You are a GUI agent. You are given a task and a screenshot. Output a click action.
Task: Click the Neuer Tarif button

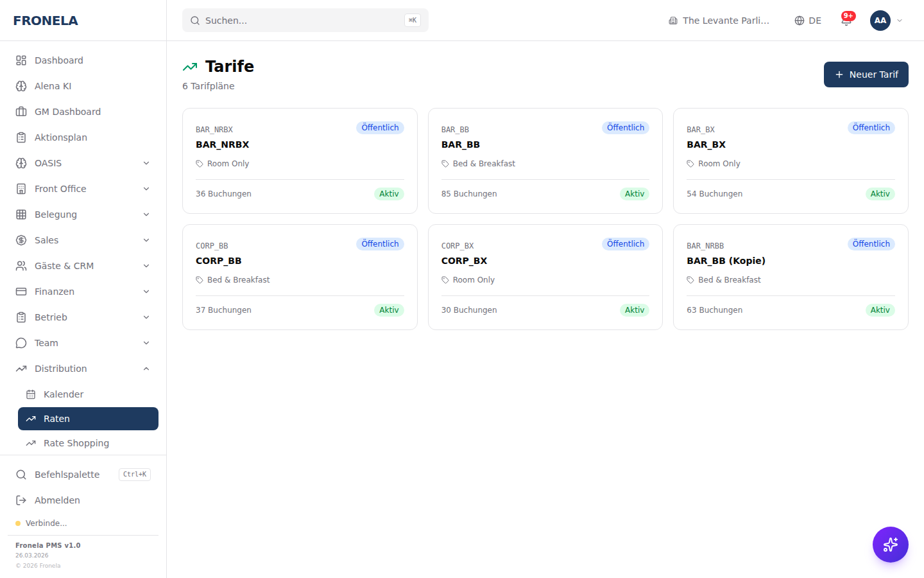coord(866,74)
